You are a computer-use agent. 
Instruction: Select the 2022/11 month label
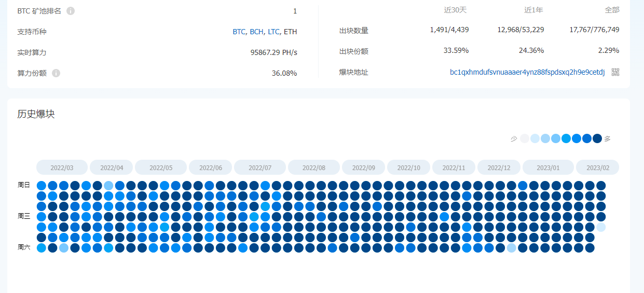click(x=454, y=168)
